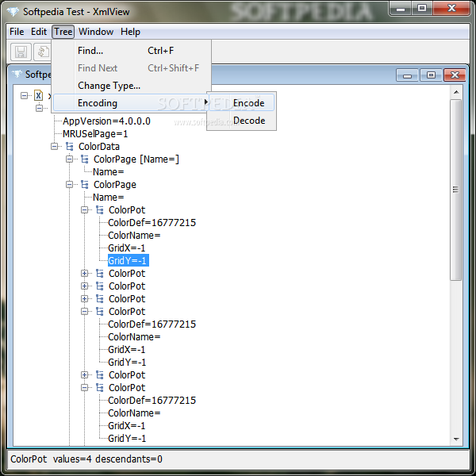Collapse the root XML document node
This screenshot has width=476, height=476.
click(x=24, y=96)
